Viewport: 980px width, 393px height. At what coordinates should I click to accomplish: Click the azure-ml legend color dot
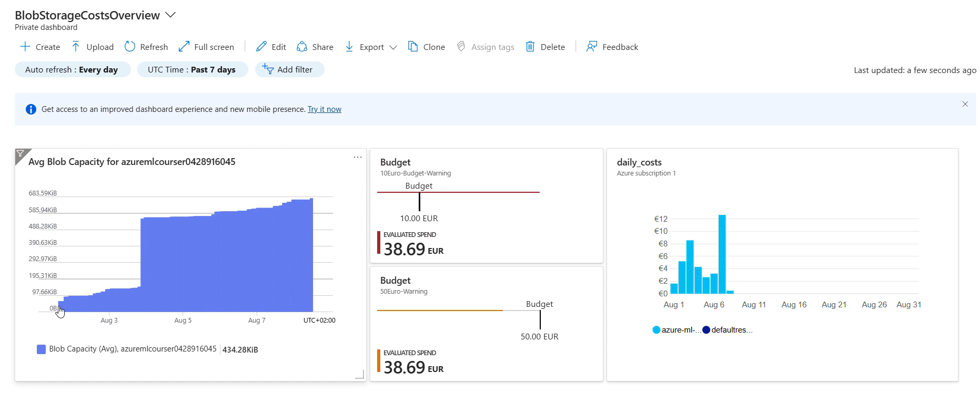pyautogui.click(x=656, y=330)
